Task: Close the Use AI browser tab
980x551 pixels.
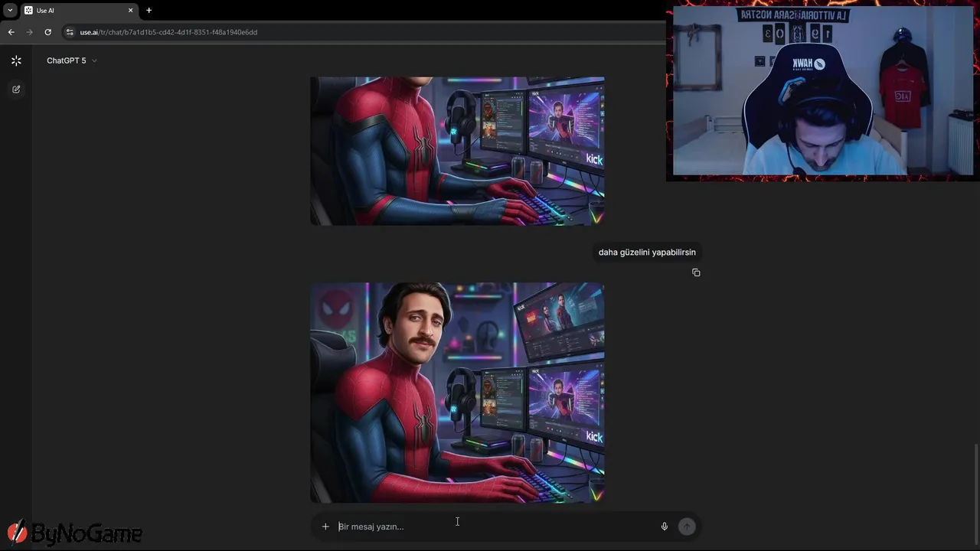Action: [x=130, y=11]
